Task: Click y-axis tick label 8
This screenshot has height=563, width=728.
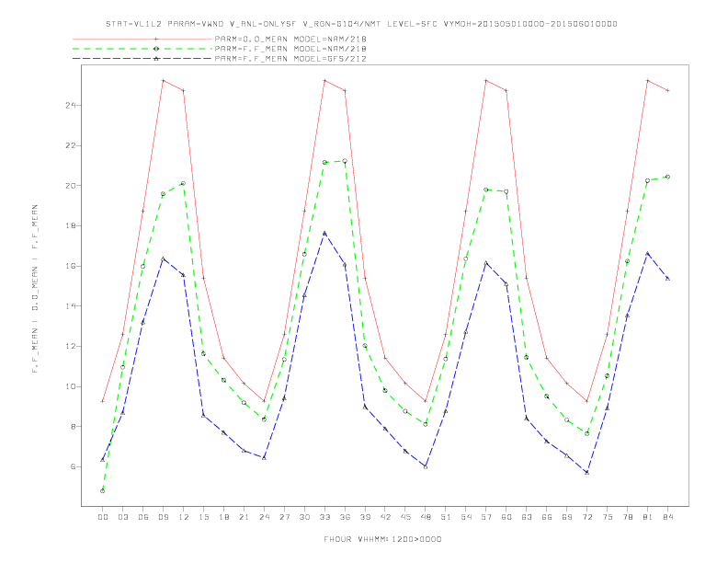Action: 73,427
